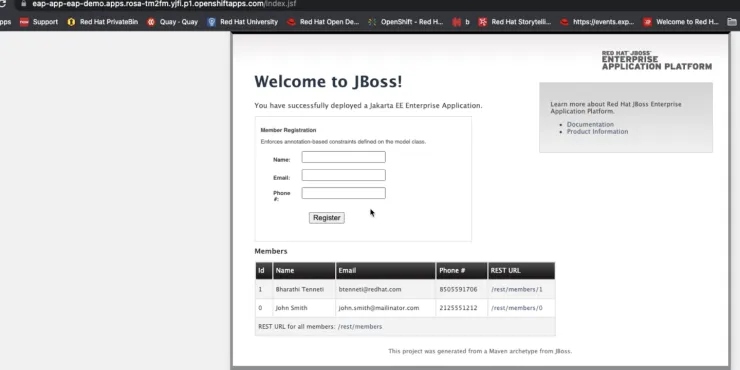740x370 pixels.
Task: Open the Red Hat Storytelli... bookmark
Action: pos(514,22)
